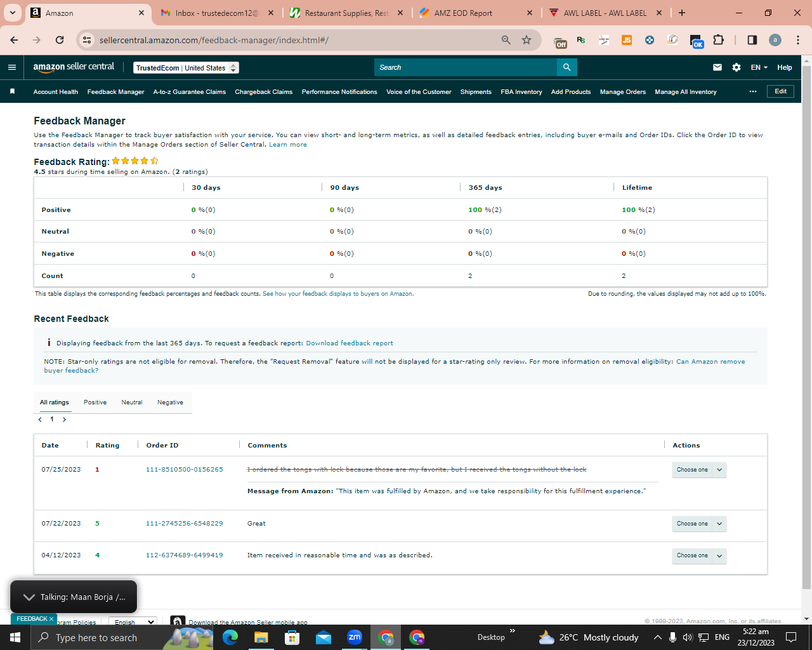Image resolution: width=812 pixels, height=650 pixels.
Task: Expand the Choose one dropdown for order 112-6374689-6499419
Action: pos(719,555)
